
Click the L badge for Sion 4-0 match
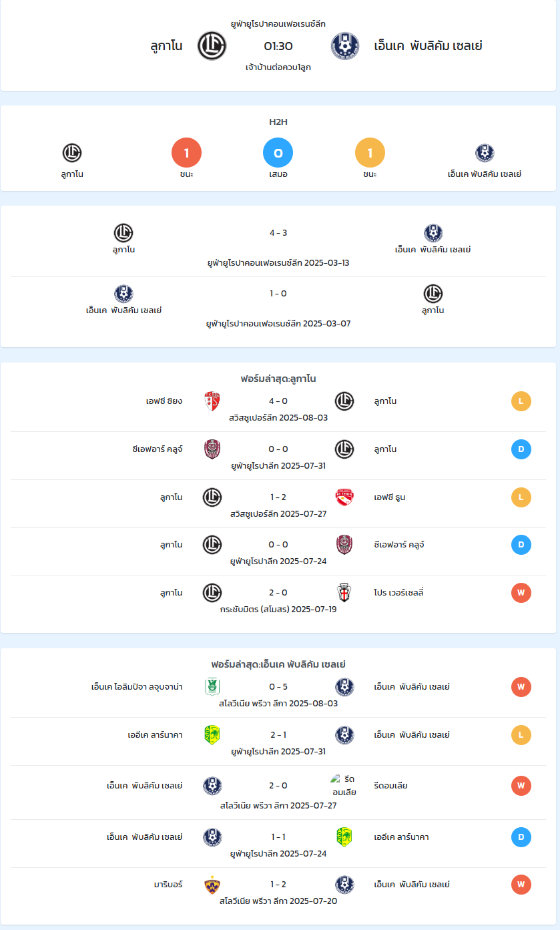click(x=521, y=401)
